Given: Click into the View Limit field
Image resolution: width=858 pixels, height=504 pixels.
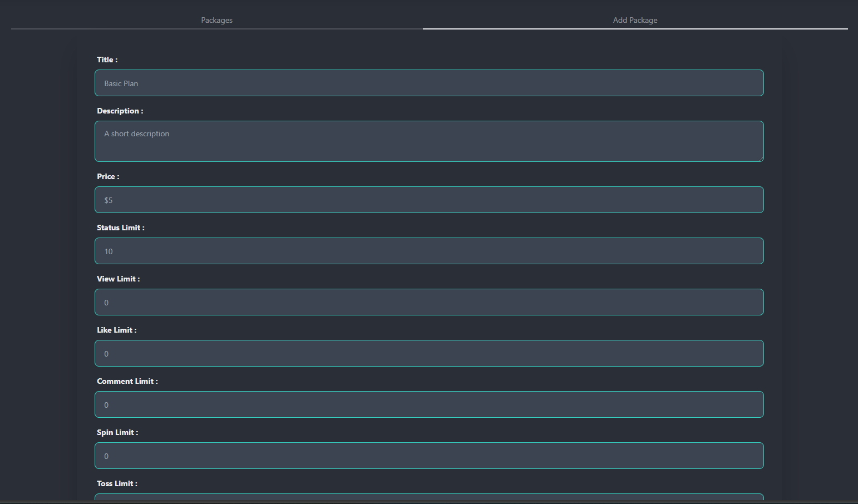Looking at the screenshot, I should click(x=428, y=302).
